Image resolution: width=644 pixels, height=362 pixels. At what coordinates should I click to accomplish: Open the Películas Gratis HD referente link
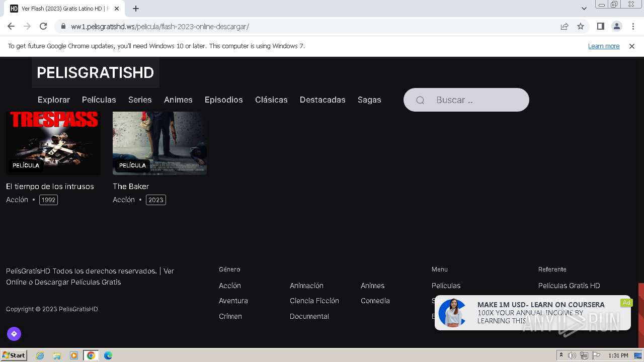(x=569, y=286)
